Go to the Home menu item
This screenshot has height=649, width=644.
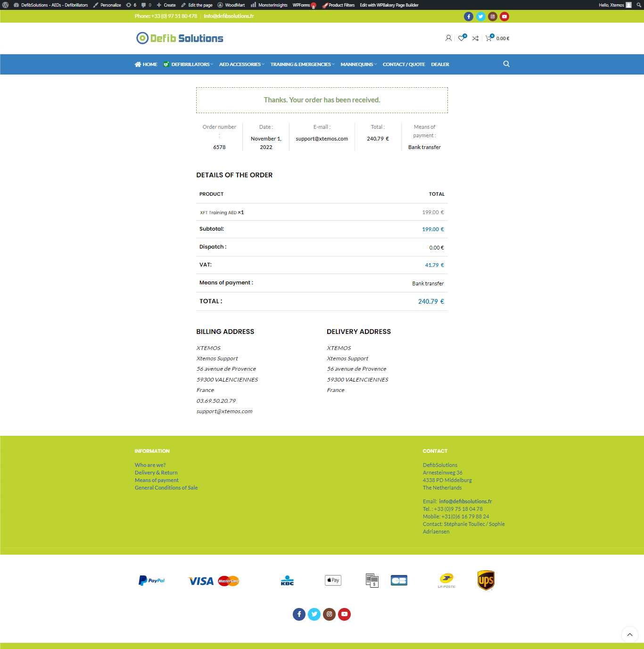point(146,65)
